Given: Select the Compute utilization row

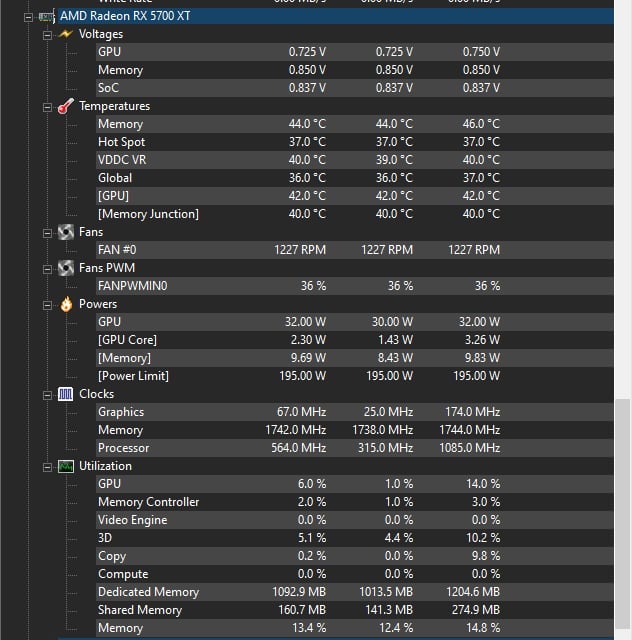Looking at the screenshot, I should tap(354, 574).
